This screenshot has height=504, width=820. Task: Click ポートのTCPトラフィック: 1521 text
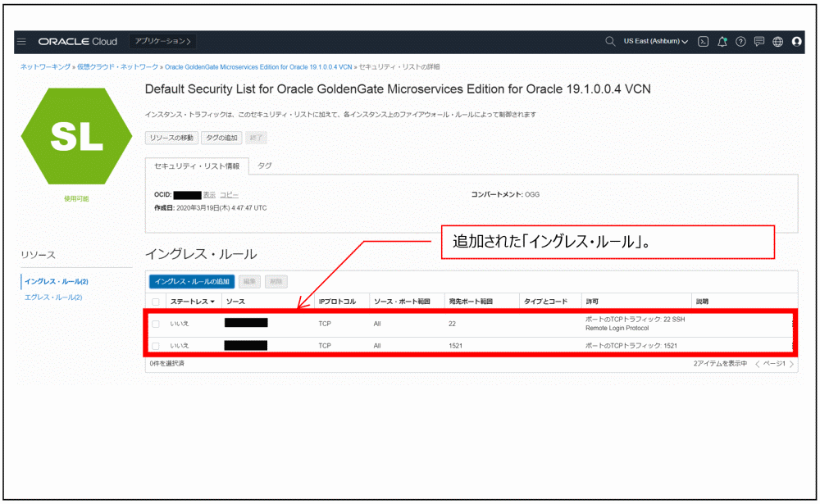[x=631, y=346]
